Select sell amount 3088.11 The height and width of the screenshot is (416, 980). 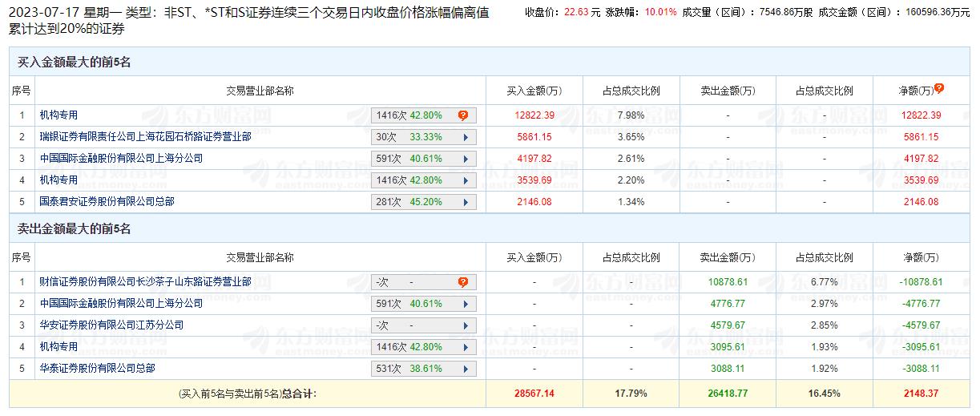pos(728,369)
